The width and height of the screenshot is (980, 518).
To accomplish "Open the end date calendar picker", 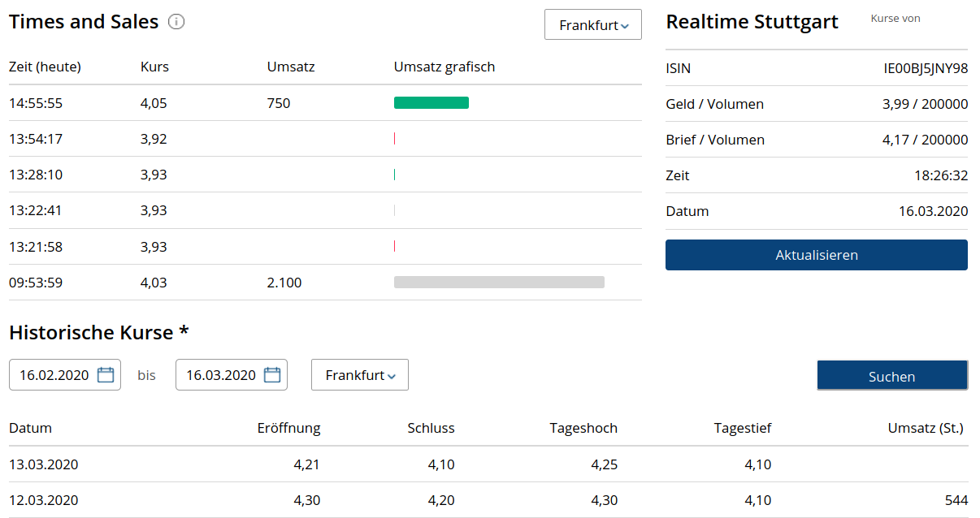I will pos(272,375).
